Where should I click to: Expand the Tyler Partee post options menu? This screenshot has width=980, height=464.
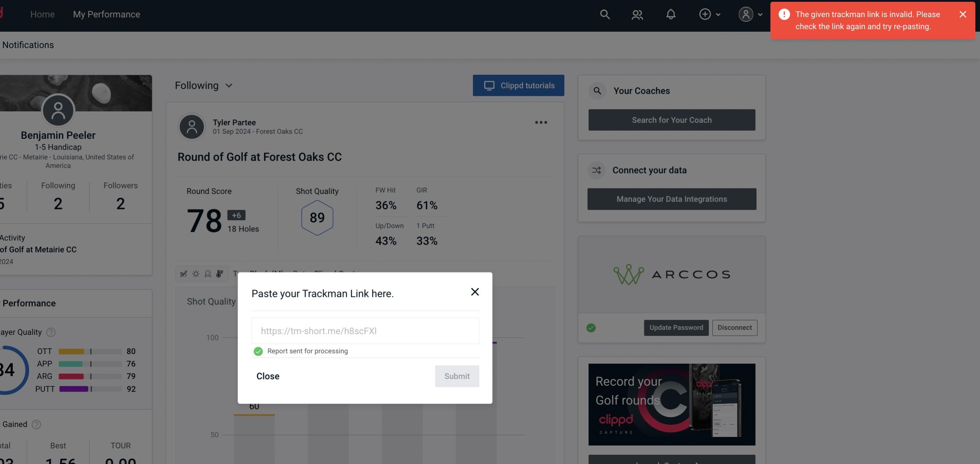click(x=541, y=122)
